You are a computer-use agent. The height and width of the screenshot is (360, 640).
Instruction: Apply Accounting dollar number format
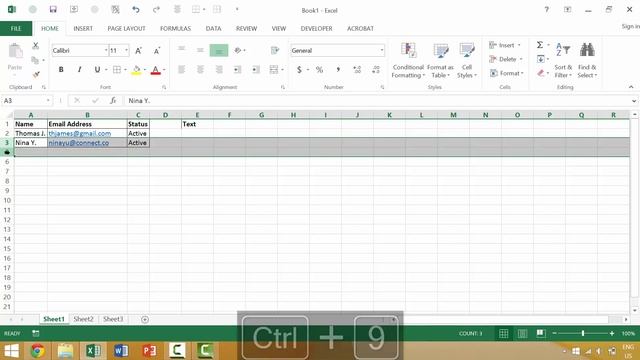click(x=299, y=70)
